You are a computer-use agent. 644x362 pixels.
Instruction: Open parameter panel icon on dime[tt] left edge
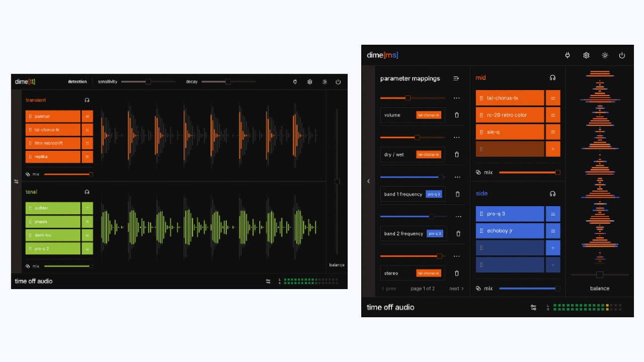pos(16,182)
